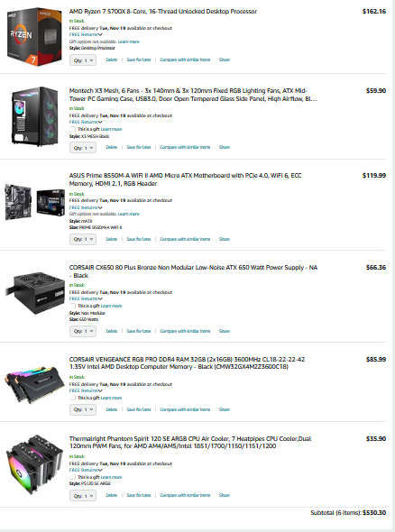Mark the Montech X3 Mesh case as a gift
Viewport: 395px width, 532px height.
pyautogui.click(x=73, y=129)
